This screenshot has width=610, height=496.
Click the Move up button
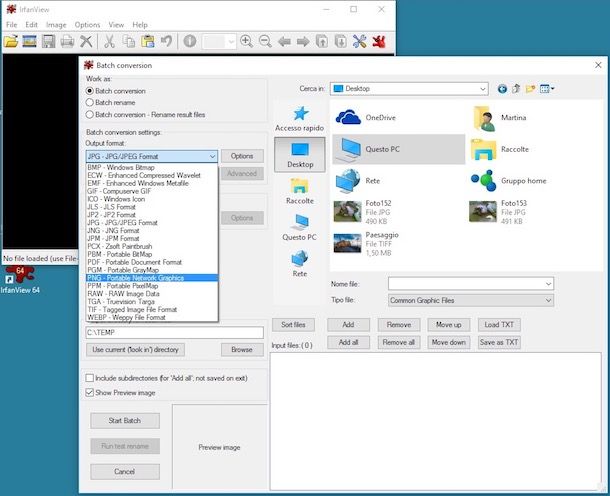(449, 324)
